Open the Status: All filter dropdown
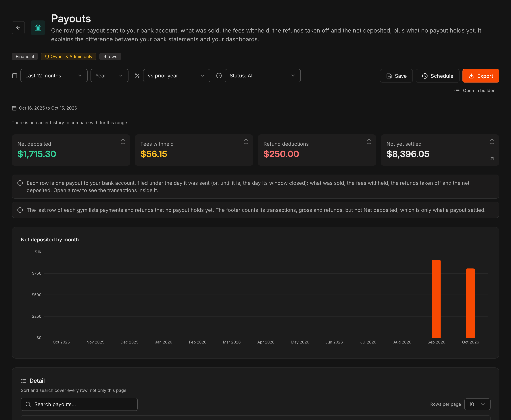Image resolution: width=511 pixels, height=420 pixels. tap(262, 76)
